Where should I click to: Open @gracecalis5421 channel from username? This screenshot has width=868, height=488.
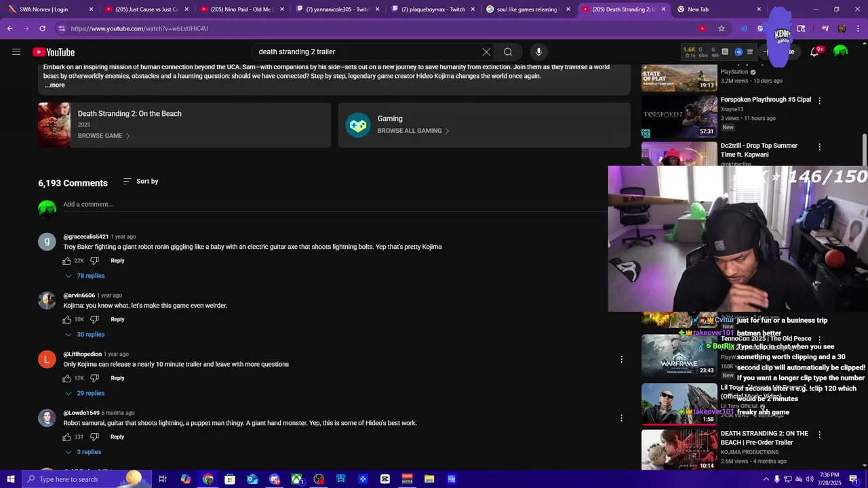coord(86,237)
